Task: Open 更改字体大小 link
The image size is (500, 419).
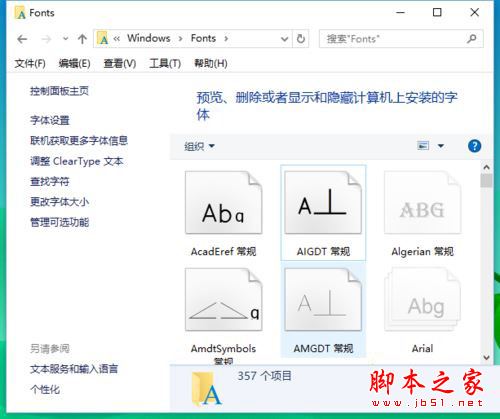Action: click(x=59, y=202)
